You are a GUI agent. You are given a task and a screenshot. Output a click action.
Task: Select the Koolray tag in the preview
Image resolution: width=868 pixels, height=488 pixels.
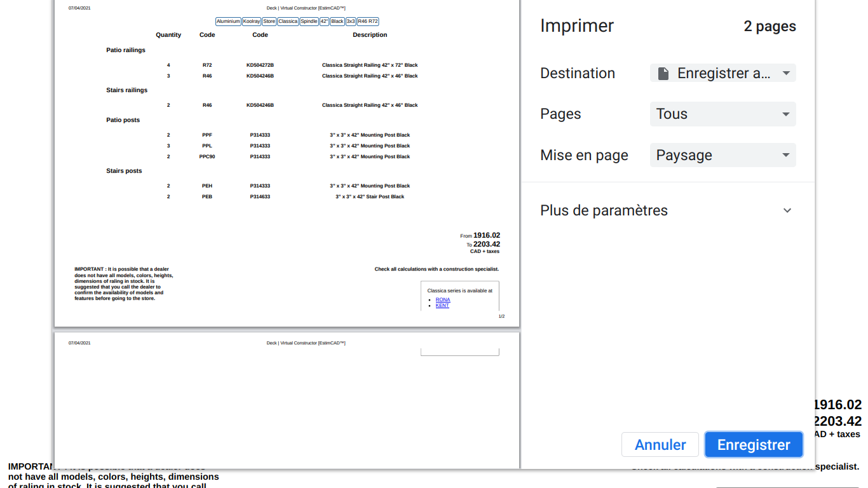252,21
